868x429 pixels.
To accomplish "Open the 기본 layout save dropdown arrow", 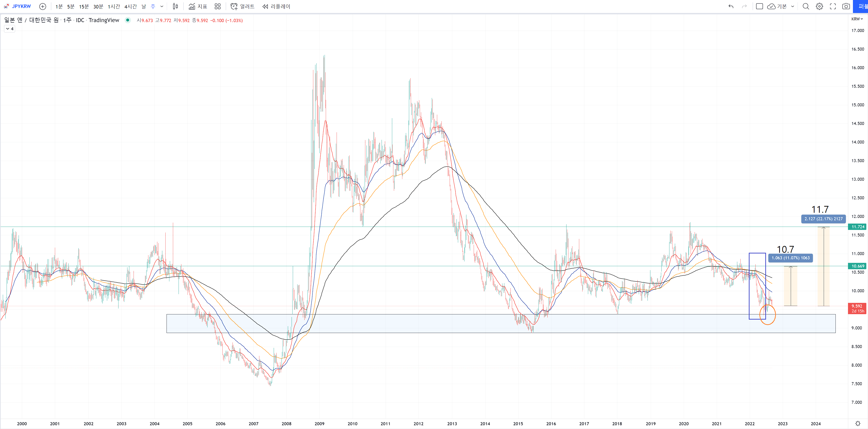I will (793, 6).
